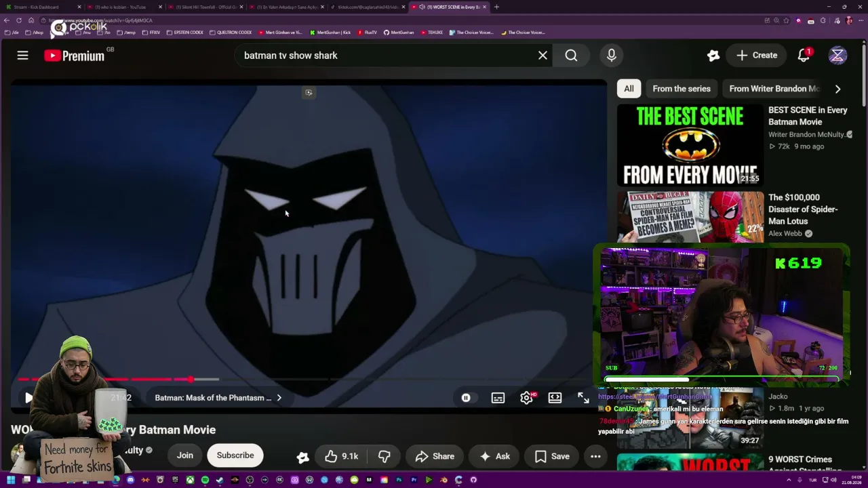Expand the Batman: Mask of the Phantasm chapter
This screenshot has width=868, height=488.
click(x=218, y=398)
